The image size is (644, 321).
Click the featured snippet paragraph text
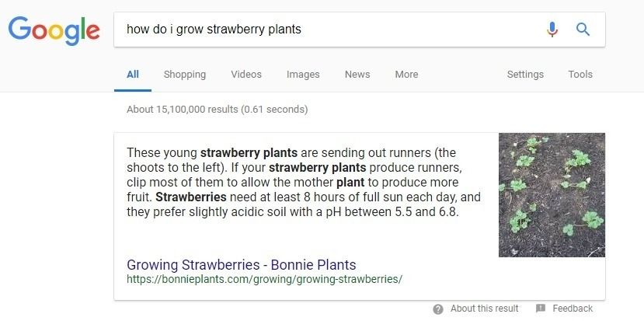(x=304, y=183)
